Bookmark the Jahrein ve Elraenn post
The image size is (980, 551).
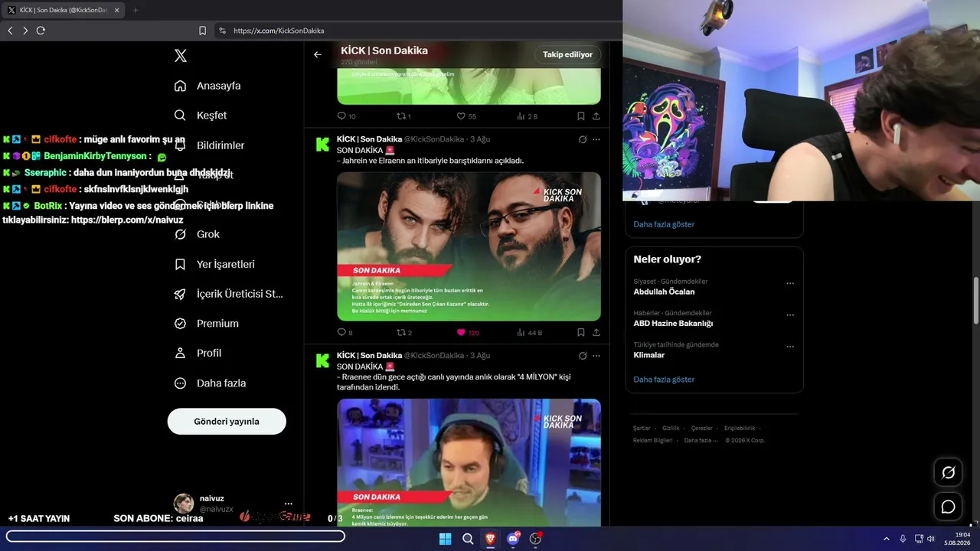click(x=581, y=333)
